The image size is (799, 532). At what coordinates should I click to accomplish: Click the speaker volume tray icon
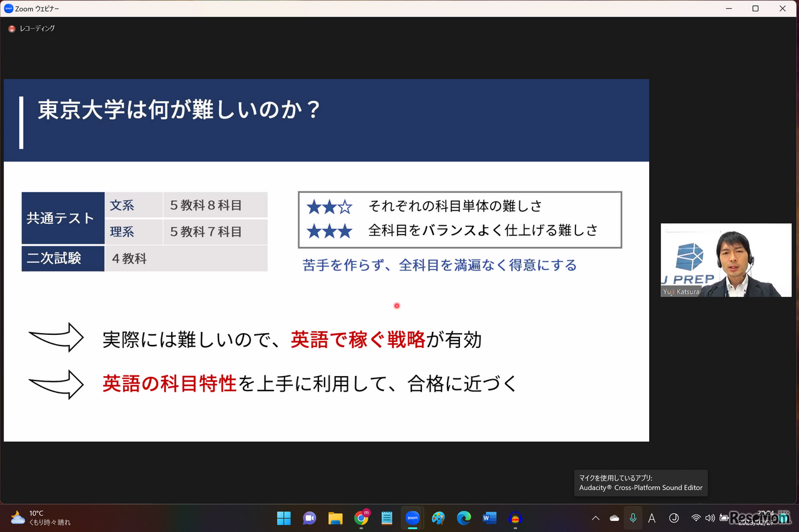point(710,518)
